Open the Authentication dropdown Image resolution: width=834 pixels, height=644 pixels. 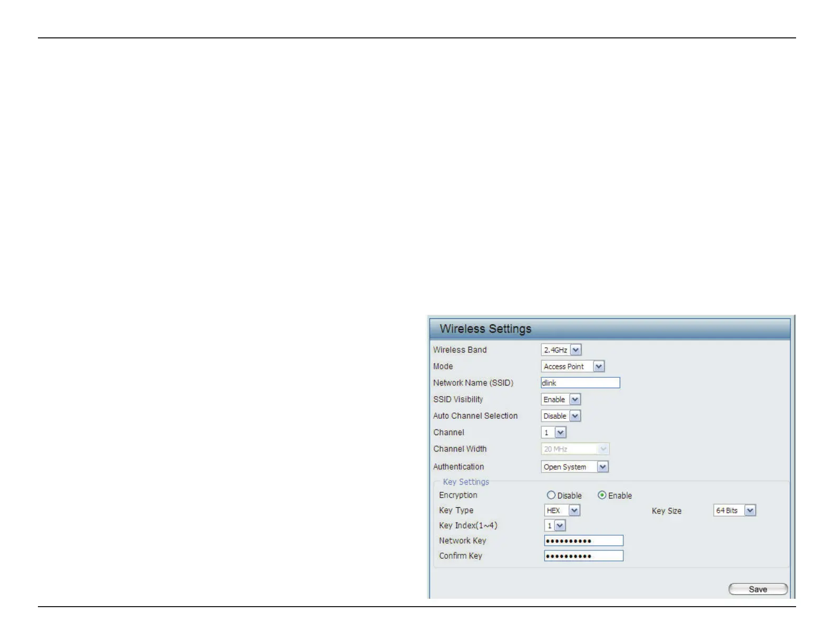(575, 467)
